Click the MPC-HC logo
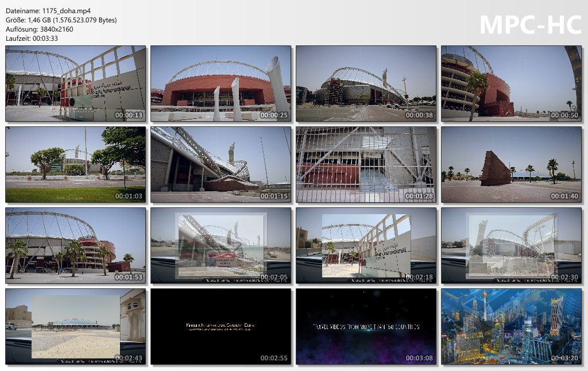 [x=531, y=25]
